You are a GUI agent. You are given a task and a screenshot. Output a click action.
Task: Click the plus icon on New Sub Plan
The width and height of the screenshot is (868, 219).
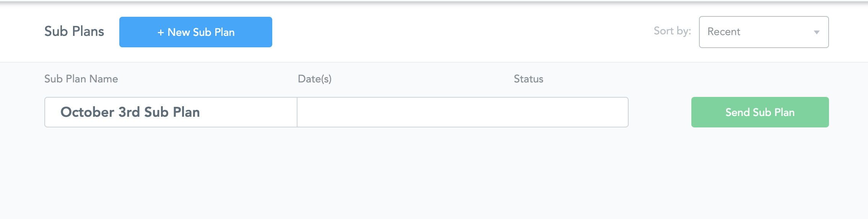pyautogui.click(x=161, y=32)
